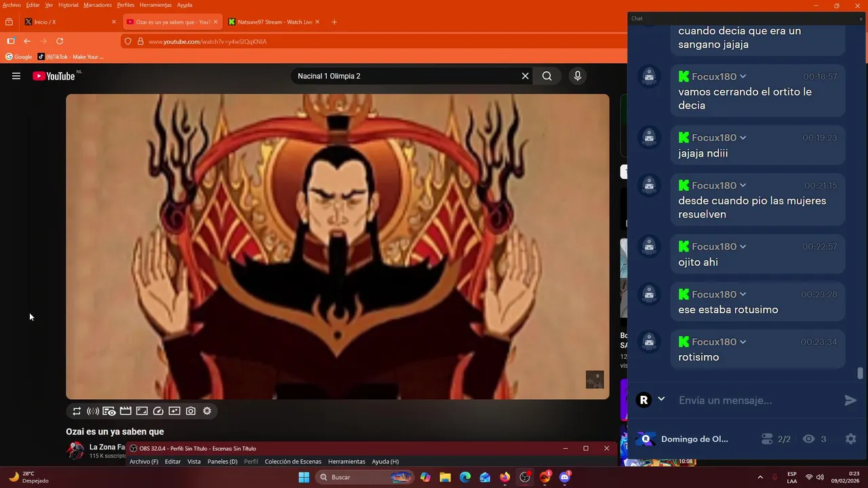Clear the YouTube search box text
Image resolution: width=868 pixels, height=488 pixels.
525,76
